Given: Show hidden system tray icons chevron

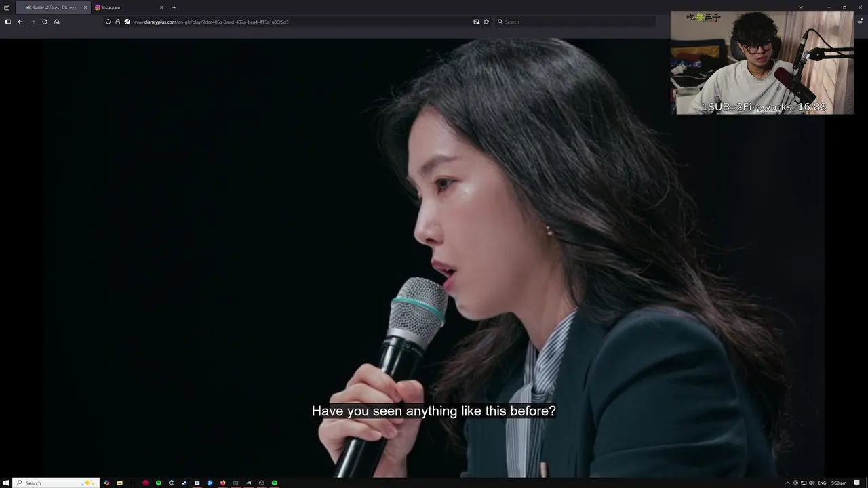Looking at the screenshot, I should coord(787,483).
